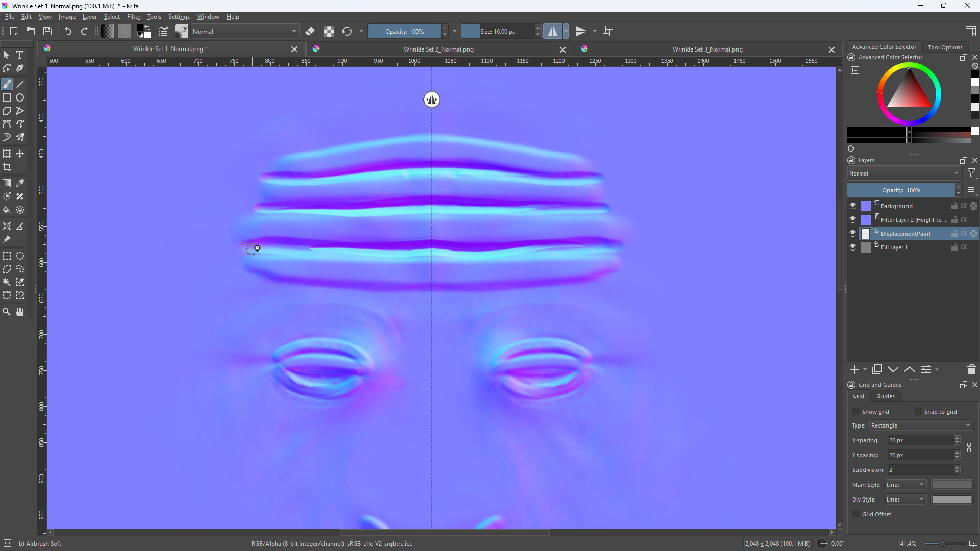Select the Gradient tool
This screenshot has width=980, height=551.
click(x=7, y=183)
